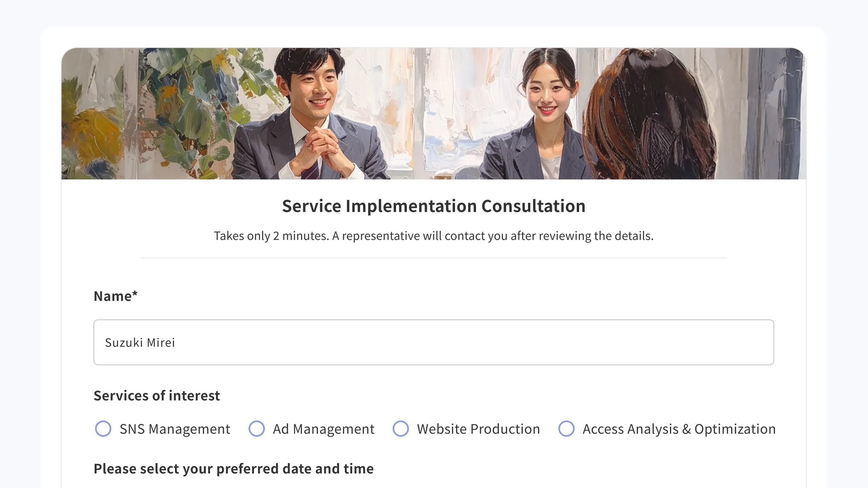
Task: Click the 'Website Production' text label
Action: (x=478, y=429)
